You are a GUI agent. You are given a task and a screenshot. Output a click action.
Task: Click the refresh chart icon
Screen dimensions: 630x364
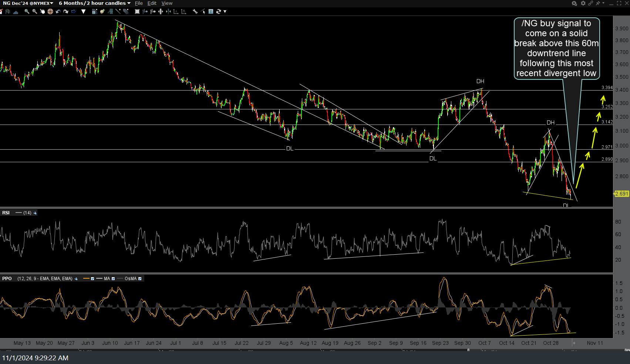click(x=219, y=11)
